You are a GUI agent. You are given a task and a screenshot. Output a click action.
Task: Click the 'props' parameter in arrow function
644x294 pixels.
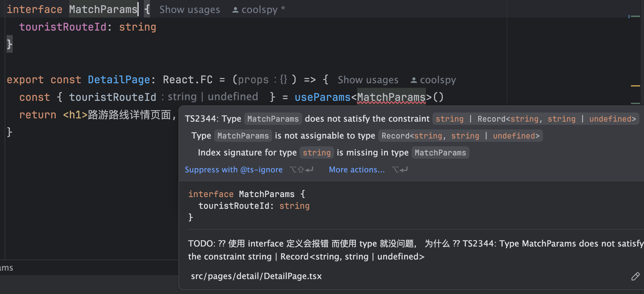coord(253,80)
